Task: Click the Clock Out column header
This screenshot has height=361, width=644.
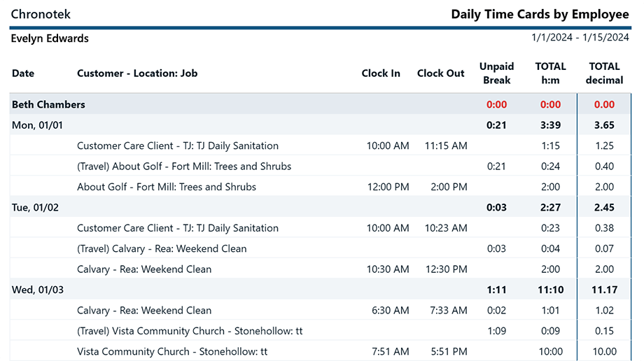Action: click(440, 73)
